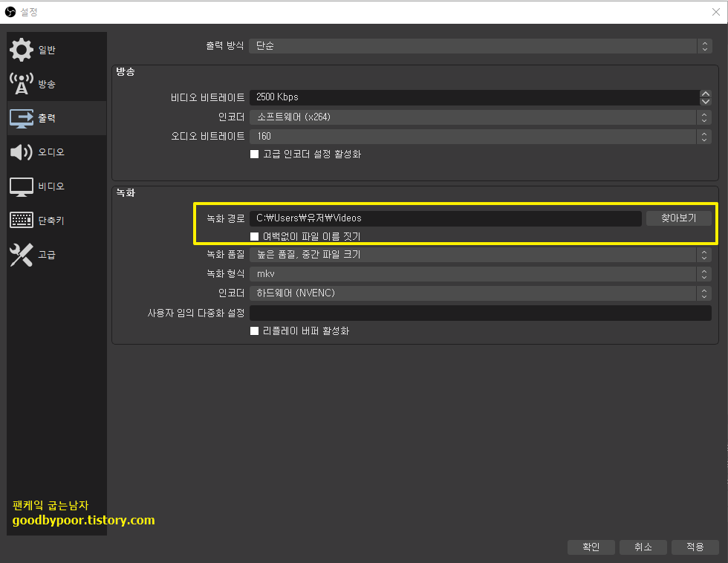Screen dimensions: 728x563
Task: Click the 적용 button
Action: (695, 547)
